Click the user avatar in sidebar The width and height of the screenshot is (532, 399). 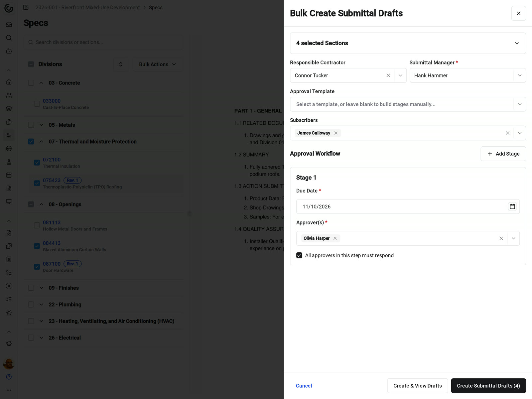coord(9,364)
